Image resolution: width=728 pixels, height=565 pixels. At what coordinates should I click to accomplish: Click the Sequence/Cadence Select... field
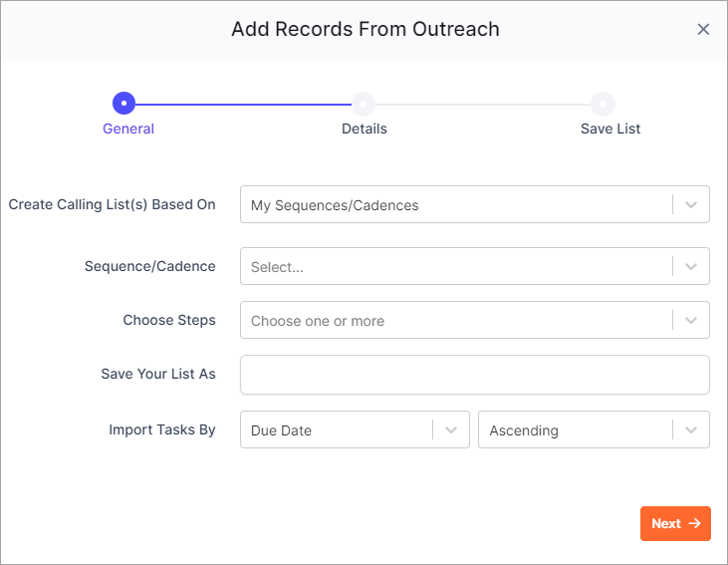474,266
